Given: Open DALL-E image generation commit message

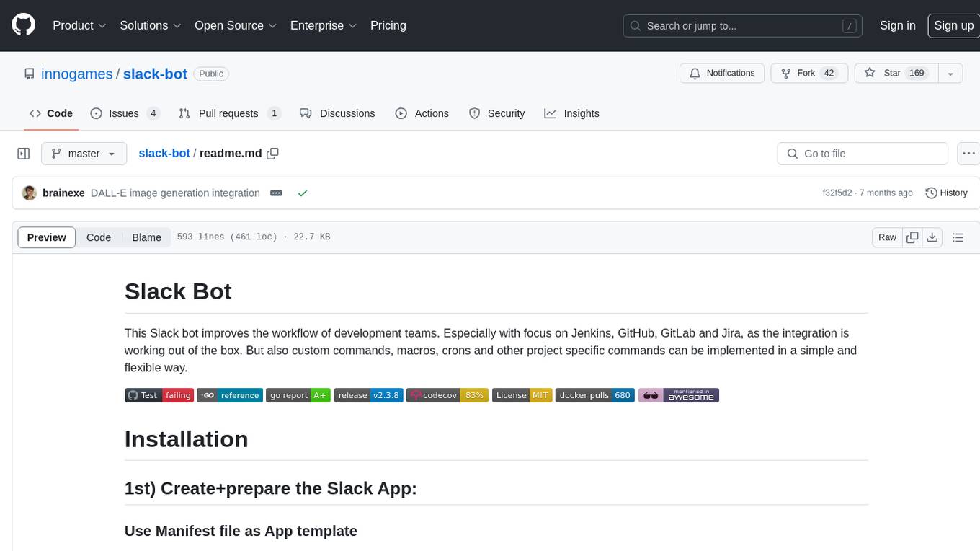Looking at the screenshot, I should click(x=175, y=193).
